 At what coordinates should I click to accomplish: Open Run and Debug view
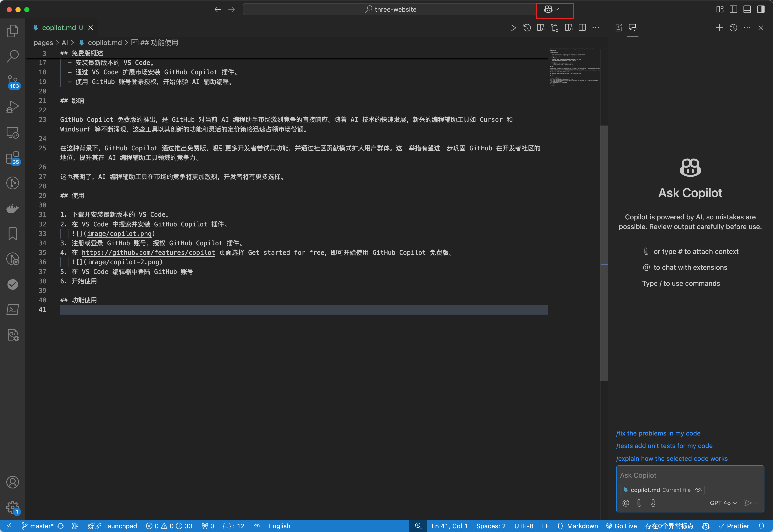(x=13, y=107)
